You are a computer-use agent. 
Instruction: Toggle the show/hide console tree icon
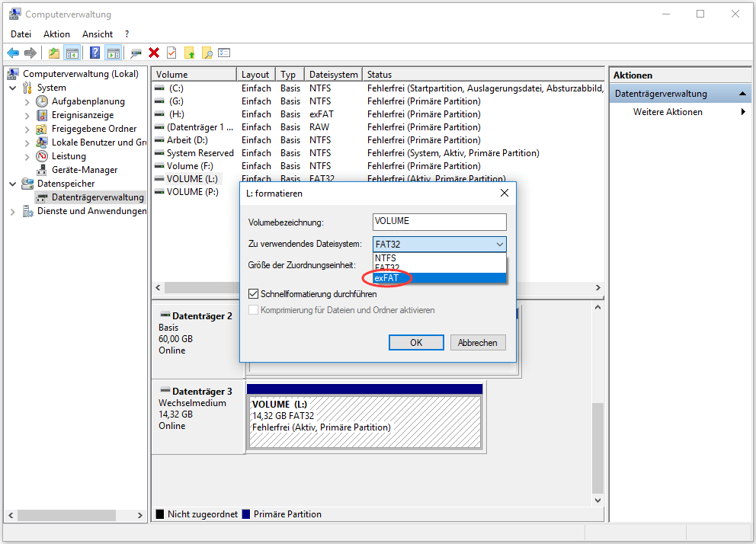[72, 53]
